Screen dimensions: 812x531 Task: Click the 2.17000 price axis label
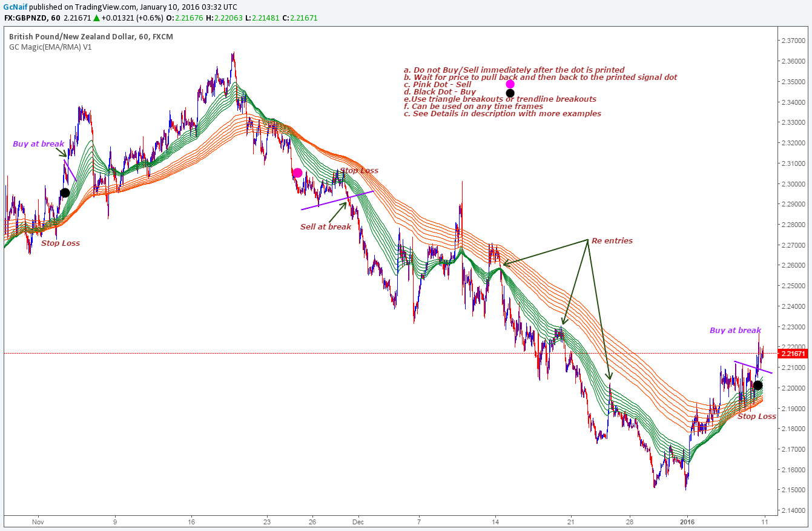point(792,449)
